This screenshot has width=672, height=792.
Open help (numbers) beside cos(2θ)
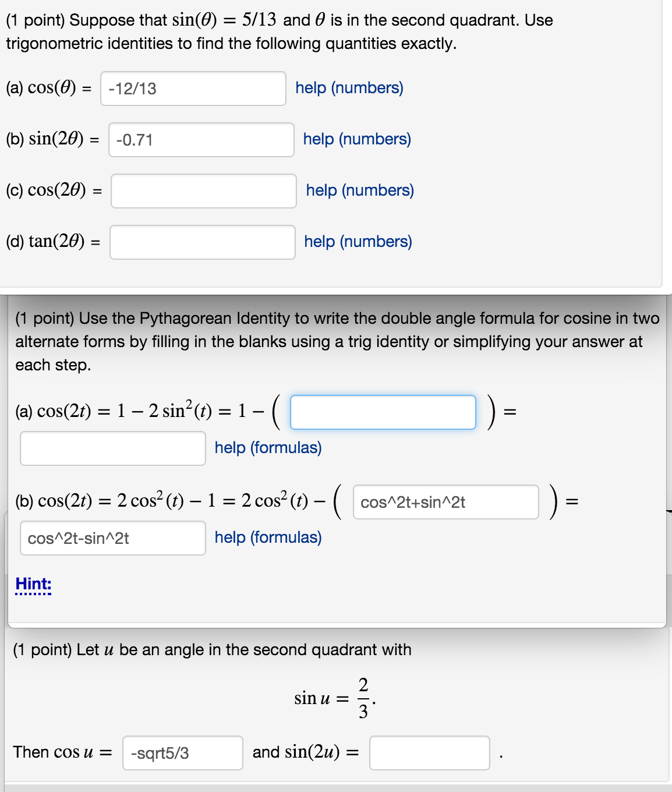tap(360, 190)
